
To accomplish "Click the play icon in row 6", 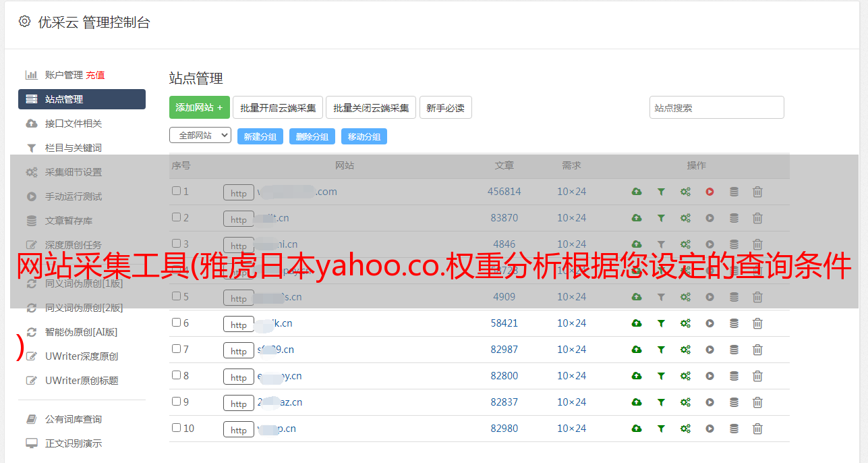I will [710, 323].
